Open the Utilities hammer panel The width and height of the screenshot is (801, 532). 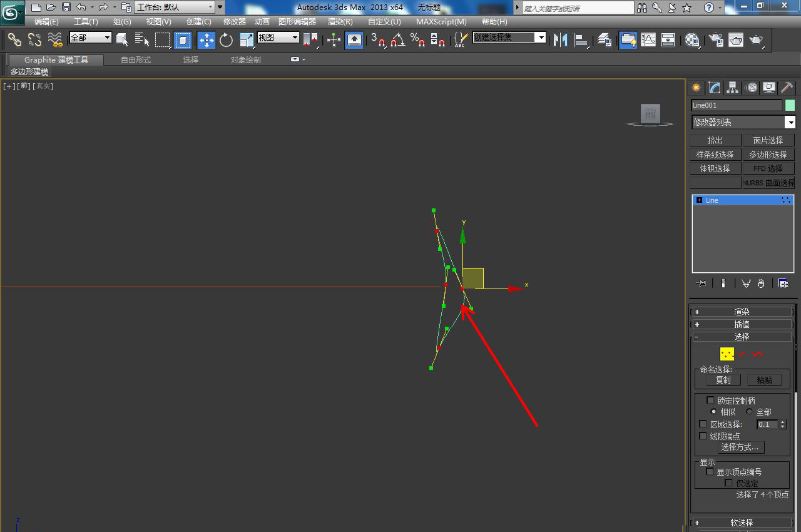click(x=787, y=88)
